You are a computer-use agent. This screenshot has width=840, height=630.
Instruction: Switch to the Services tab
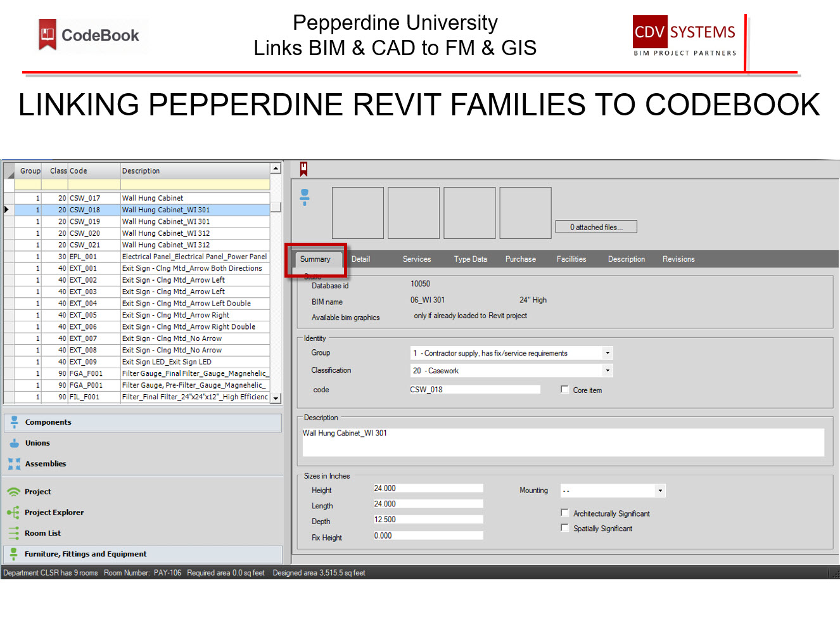coord(417,259)
